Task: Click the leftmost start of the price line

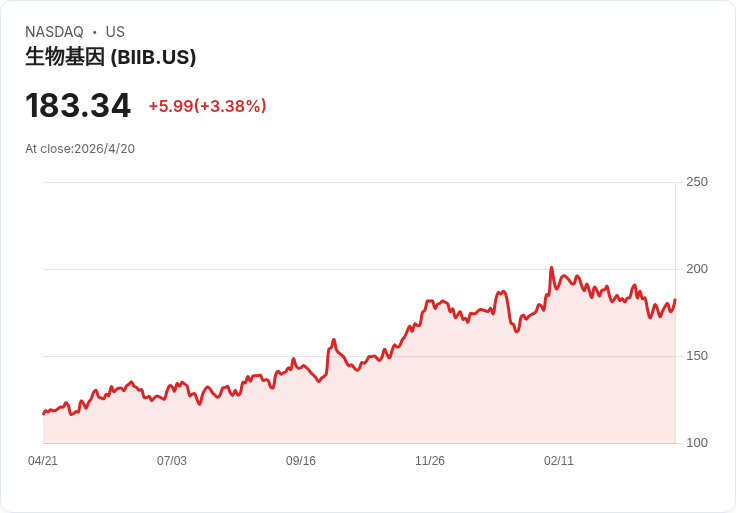Action: (44, 413)
